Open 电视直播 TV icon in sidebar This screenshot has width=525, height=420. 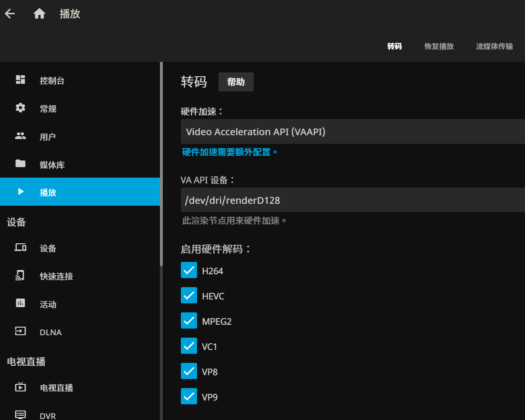(20, 387)
